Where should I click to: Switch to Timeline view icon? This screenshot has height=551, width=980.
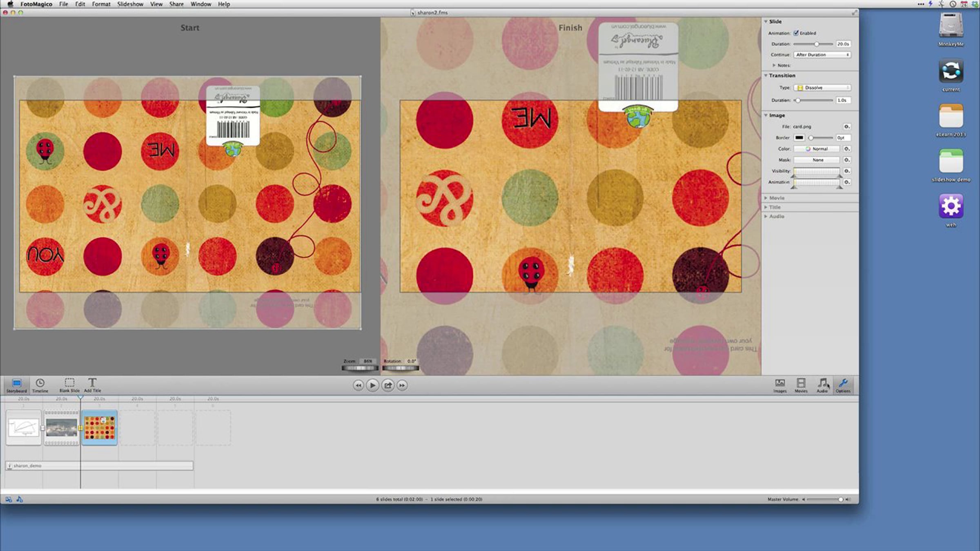pyautogui.click(x=40, y=384)
